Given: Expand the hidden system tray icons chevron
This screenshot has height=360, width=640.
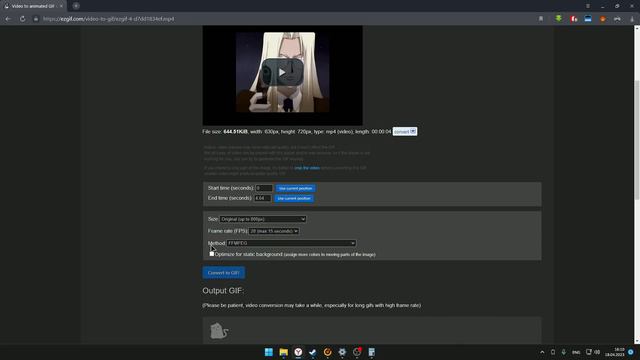Looking at the screenshot, I should [542, 352].
